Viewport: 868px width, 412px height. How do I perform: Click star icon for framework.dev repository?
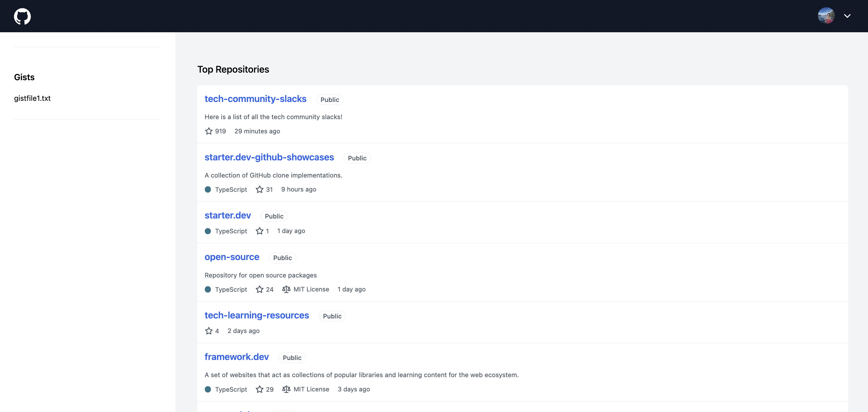[x=259, y=389]
